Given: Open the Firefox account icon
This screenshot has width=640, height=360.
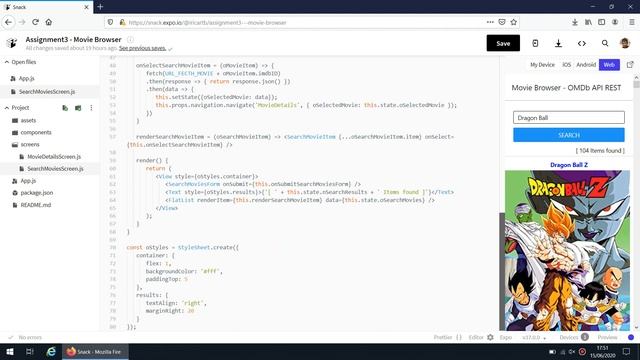Looking at the screenshot, I should tap(615, 22).
